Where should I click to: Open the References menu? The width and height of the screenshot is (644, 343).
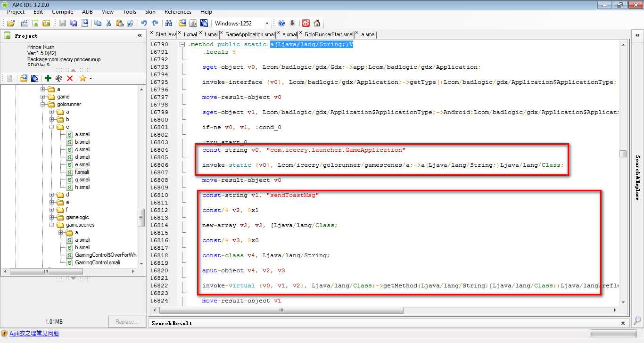pyautogui.click(x=178, y=12)
